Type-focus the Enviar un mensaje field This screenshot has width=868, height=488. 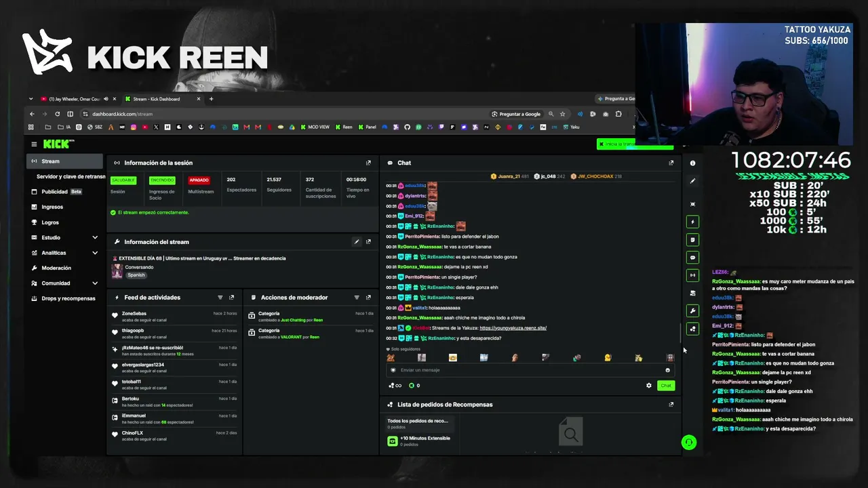[x=530, y=370]
